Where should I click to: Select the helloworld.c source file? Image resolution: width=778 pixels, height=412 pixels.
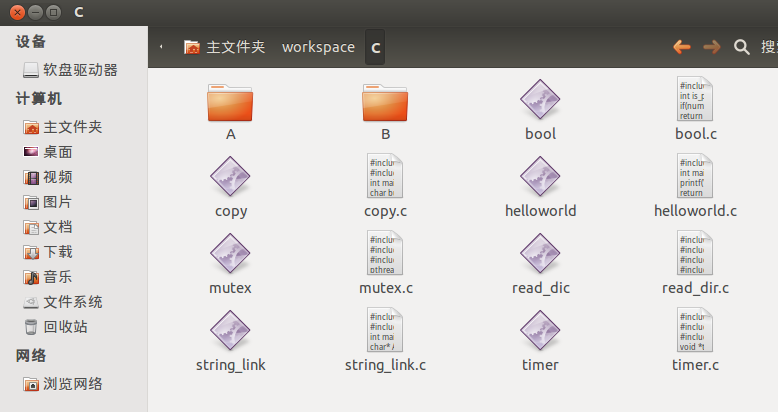click(695, 178)
